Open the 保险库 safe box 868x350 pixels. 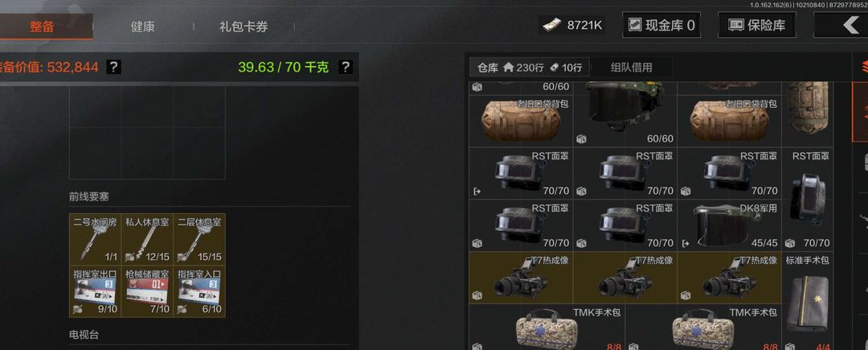point(757,25)
